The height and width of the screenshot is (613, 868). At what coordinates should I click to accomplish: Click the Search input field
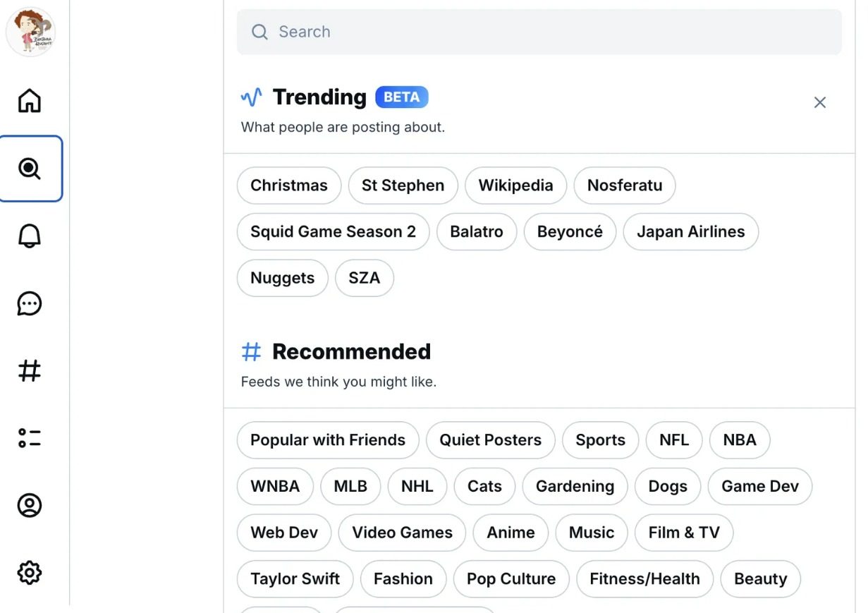[x=539, y=32]
